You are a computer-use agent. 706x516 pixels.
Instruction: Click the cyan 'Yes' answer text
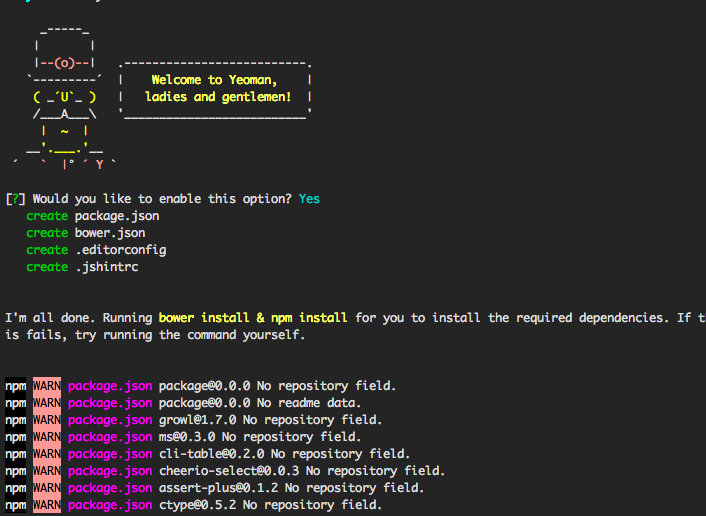pos(309,199)
